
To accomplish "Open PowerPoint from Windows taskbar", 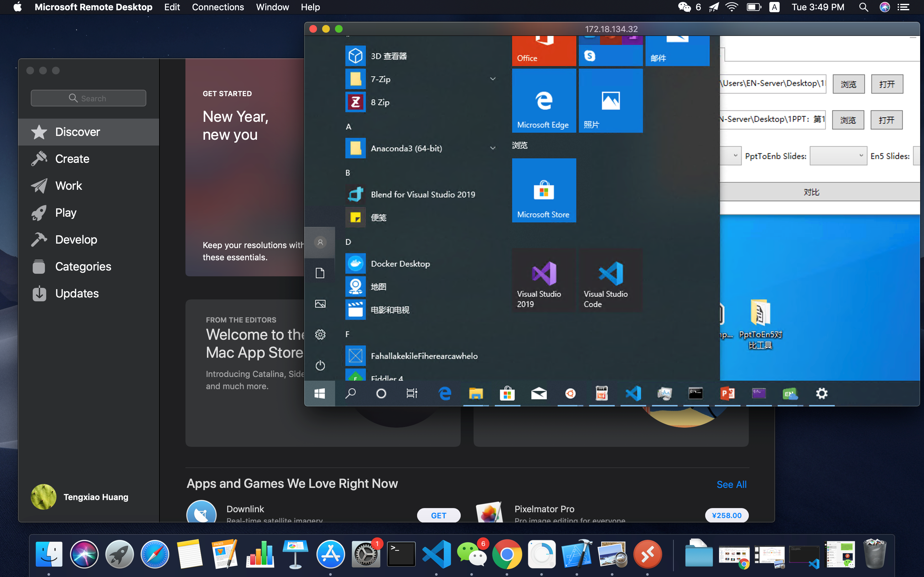I will [x=727, y=393].
